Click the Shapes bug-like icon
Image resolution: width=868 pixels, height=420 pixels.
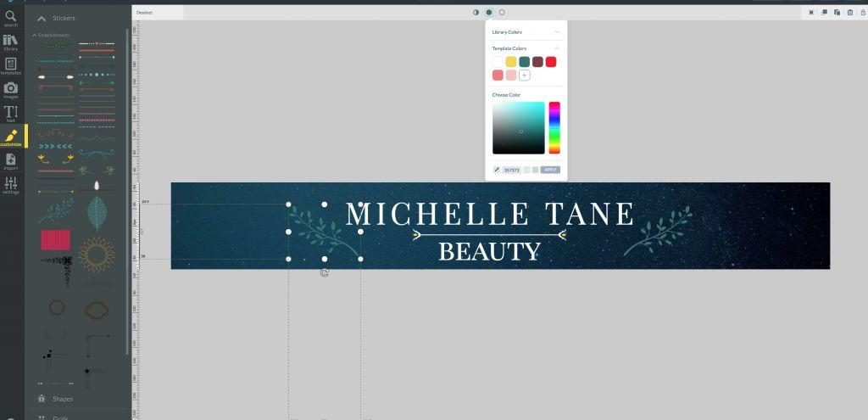[42, 399]
